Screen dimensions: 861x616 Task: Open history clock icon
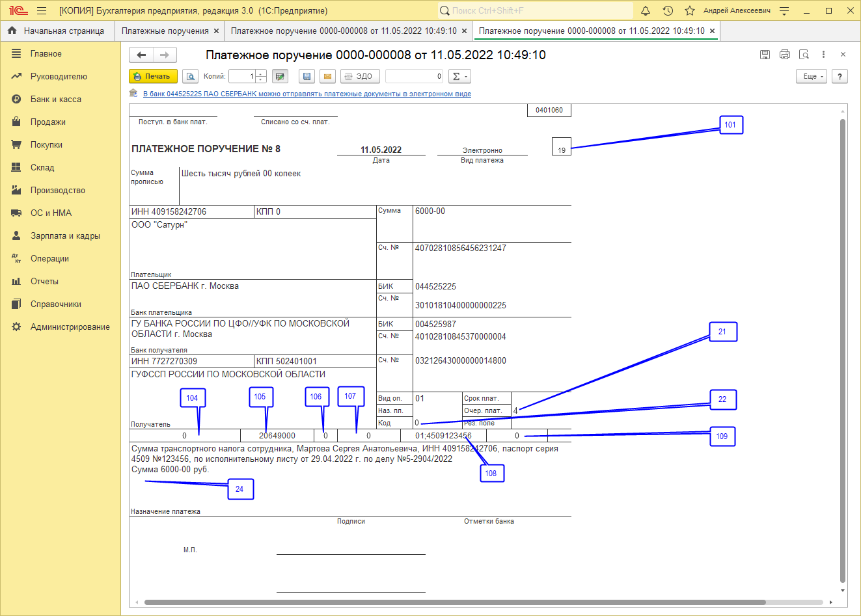668,10
